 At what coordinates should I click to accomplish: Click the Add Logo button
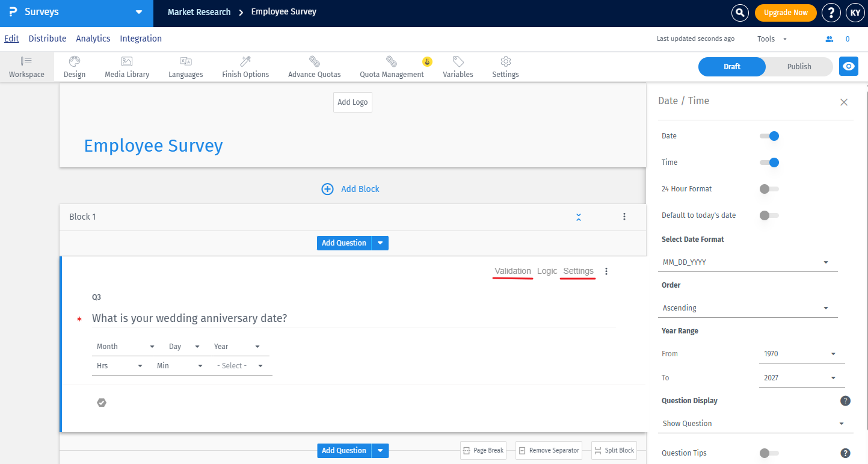coord(352,102)
